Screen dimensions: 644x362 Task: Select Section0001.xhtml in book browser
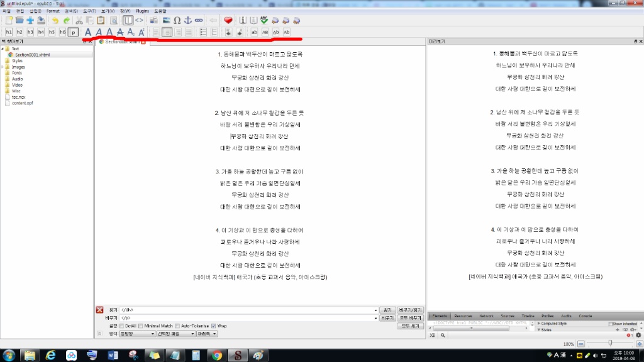32,55
